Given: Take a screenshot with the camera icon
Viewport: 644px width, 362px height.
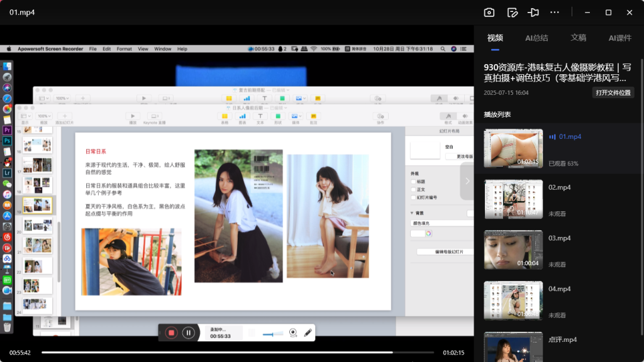Looking at the screenshot, I should tap(489, 13).
